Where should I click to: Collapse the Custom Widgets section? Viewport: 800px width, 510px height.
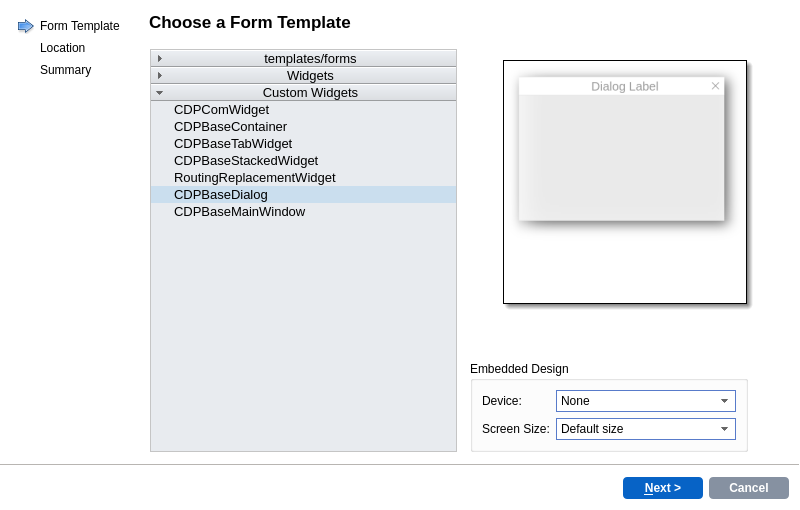coord(160,93)
